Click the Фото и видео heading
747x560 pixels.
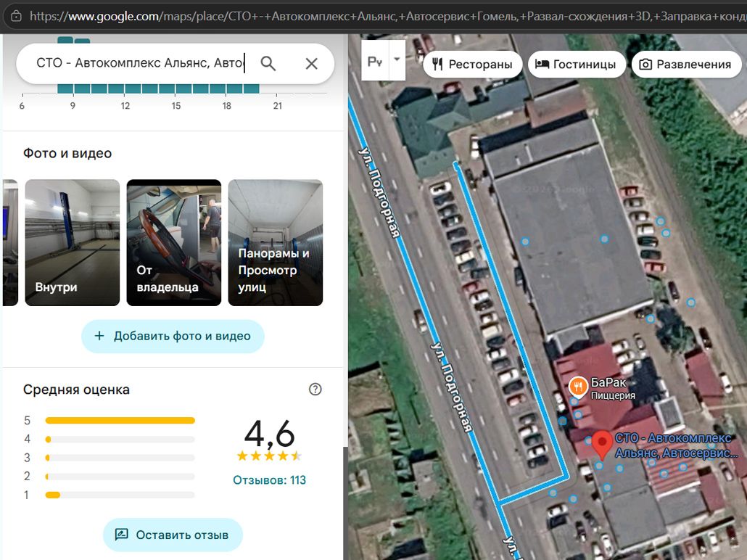[67, 154]
